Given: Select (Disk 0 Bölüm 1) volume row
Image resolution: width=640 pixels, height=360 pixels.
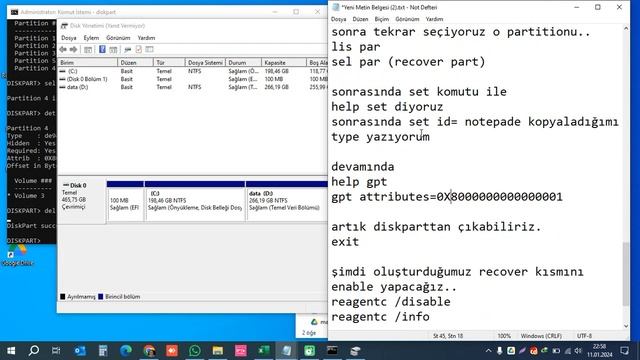Looking at the screenshot, I should 193,79.
